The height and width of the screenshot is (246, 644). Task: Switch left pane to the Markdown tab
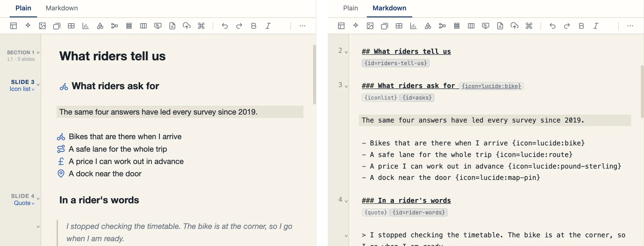pos(62,8)
